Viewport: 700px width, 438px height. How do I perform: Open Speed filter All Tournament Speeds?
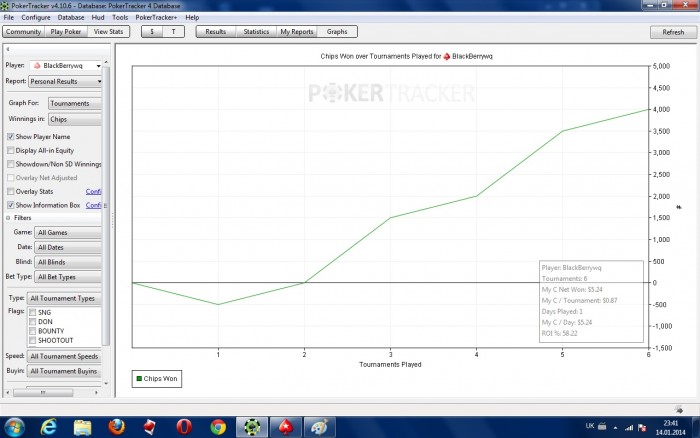point(65,356)
